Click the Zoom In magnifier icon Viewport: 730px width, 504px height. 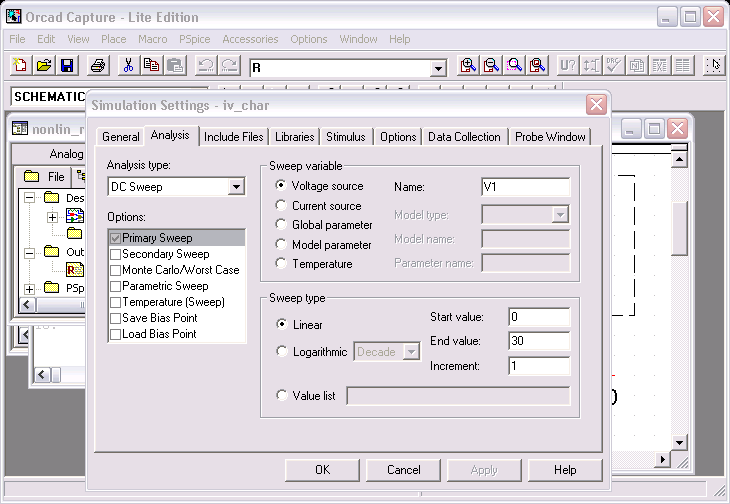point(468,65)
